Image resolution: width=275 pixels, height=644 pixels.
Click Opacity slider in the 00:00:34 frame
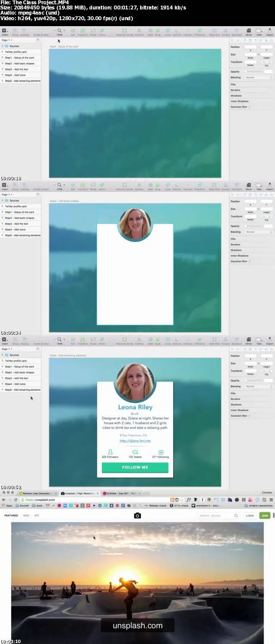pyautogui.click(x=253, y=226)
